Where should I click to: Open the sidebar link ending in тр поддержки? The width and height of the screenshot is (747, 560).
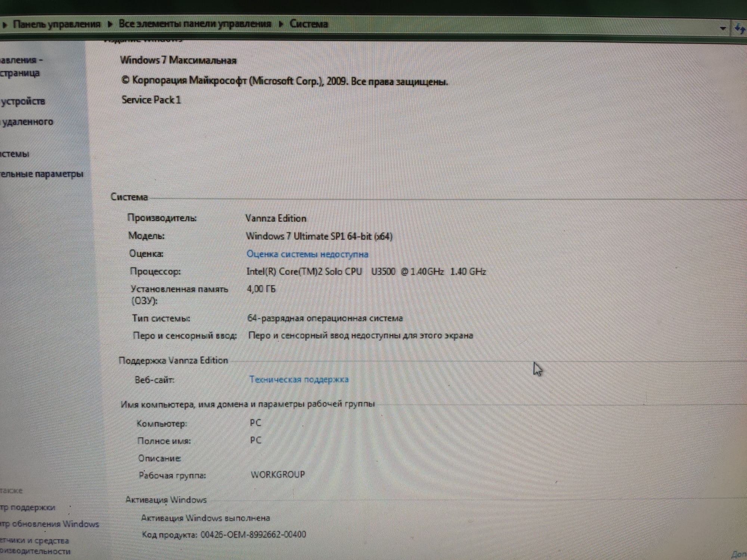click(27, 508)
